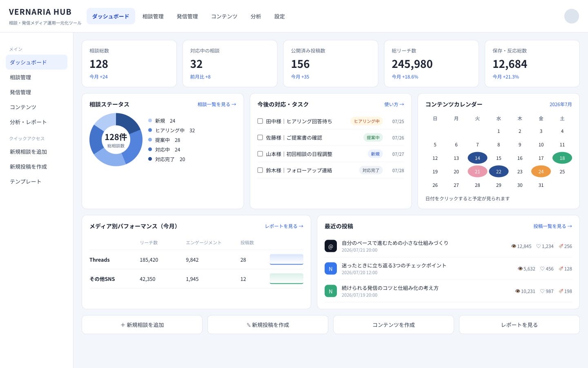Click the 2026年7月 calendar month label

[561, 104]
